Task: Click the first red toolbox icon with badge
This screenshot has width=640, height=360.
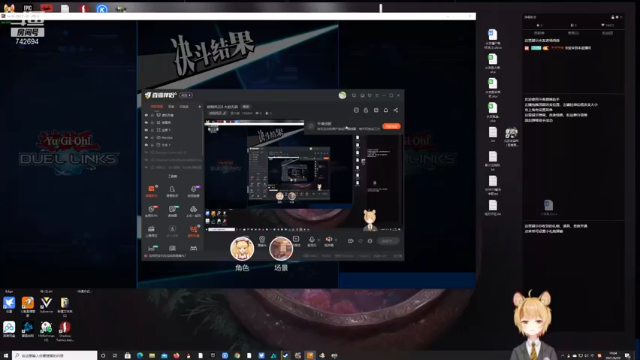Action: [151, 189]
